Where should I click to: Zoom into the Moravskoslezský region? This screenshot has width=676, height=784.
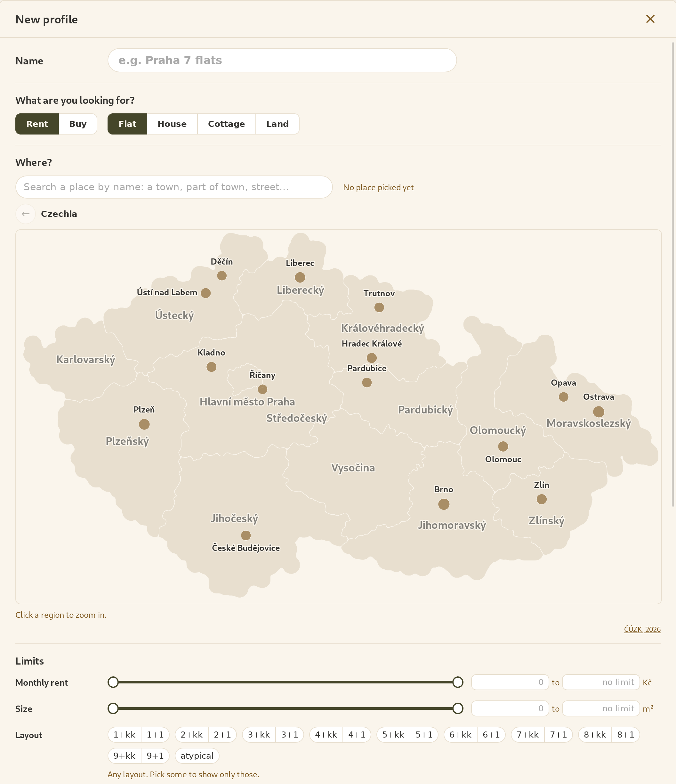(x=589, y=423)
